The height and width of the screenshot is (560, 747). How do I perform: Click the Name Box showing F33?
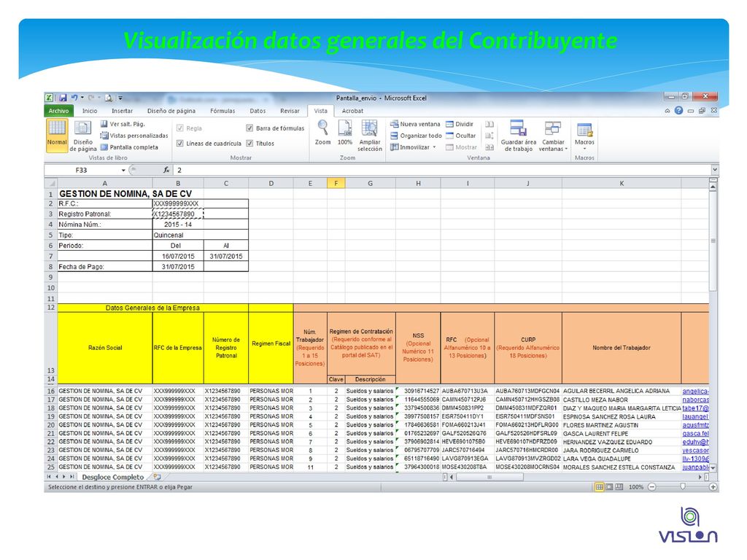pyautogui.click(x=82, y=170)
